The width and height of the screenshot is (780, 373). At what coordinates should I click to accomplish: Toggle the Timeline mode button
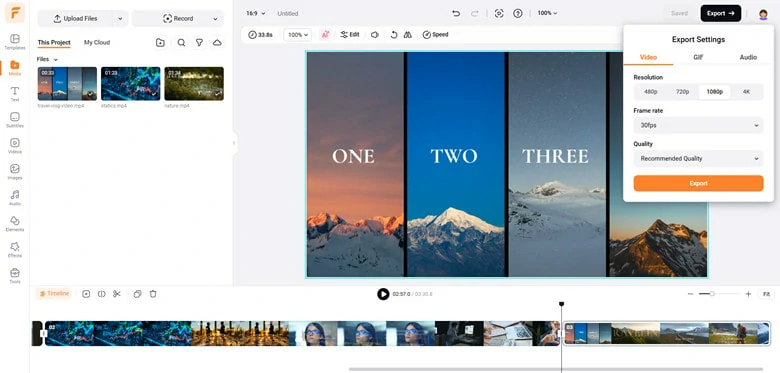pos(54,294)
